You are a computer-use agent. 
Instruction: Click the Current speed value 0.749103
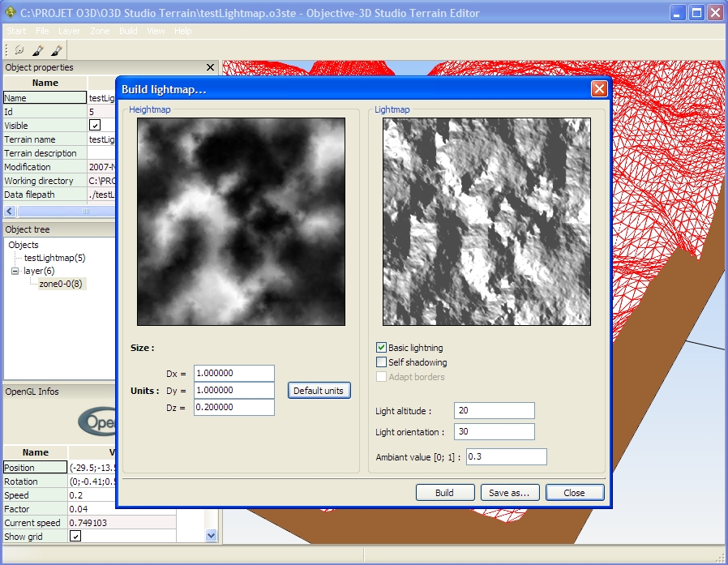122,523
